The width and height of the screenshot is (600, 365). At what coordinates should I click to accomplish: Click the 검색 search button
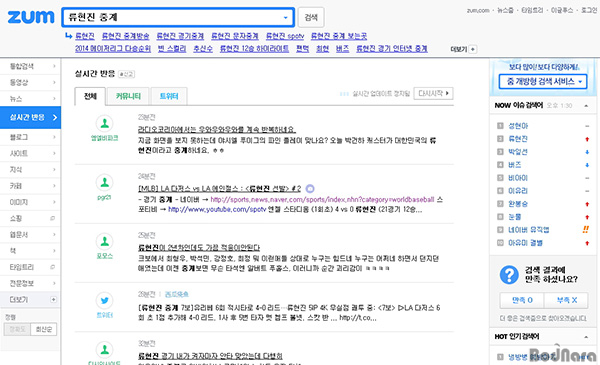click(x=311, y=17)
